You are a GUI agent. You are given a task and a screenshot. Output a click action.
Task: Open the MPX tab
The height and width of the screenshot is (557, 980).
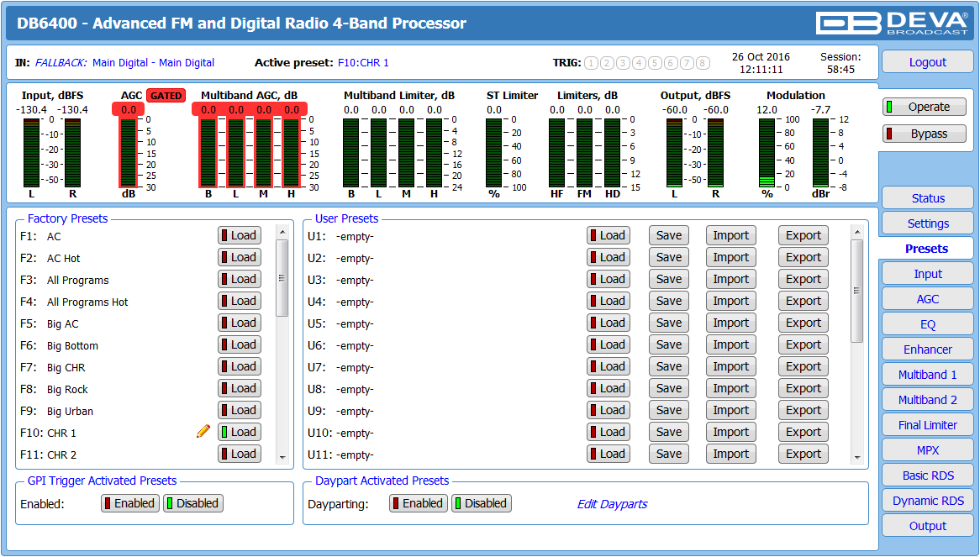click(928, 450)
